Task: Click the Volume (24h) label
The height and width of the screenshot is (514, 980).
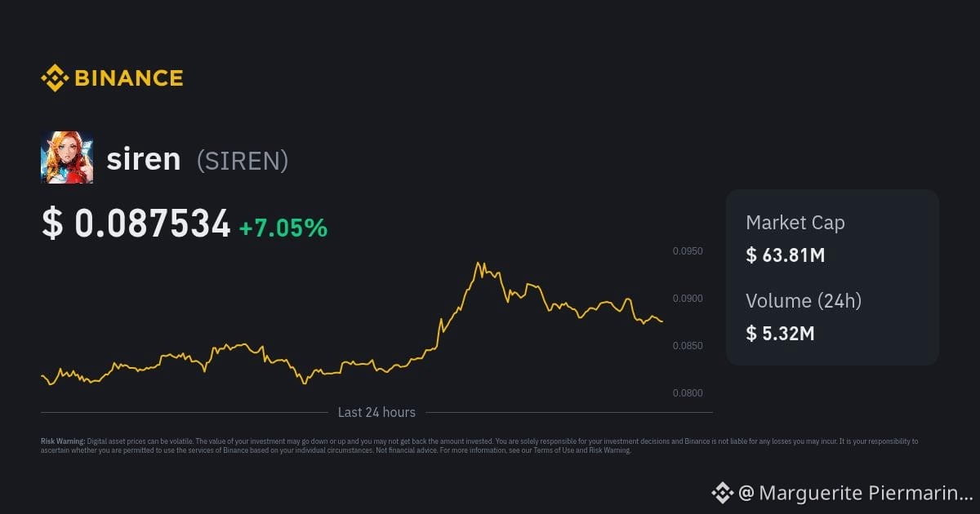Action: [804, 300]
